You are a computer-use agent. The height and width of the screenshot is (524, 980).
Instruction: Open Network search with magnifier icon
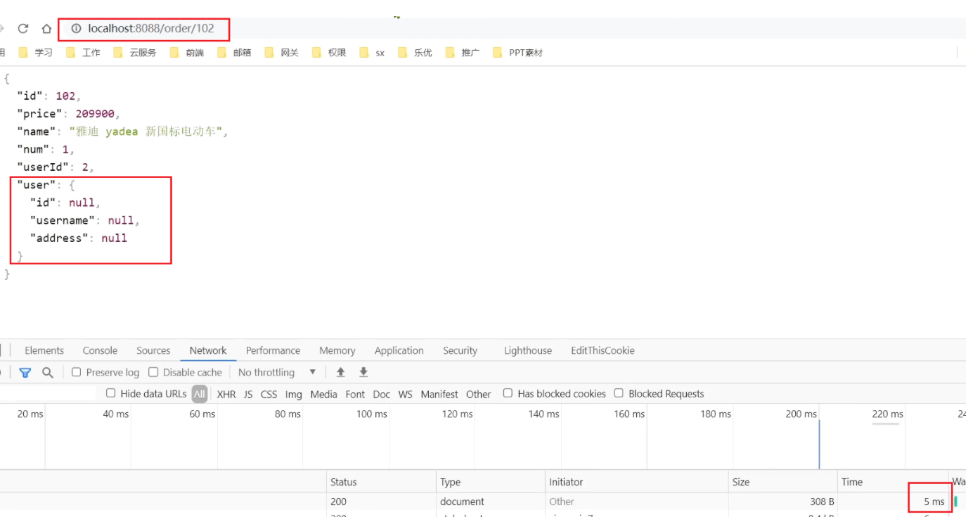48,373
